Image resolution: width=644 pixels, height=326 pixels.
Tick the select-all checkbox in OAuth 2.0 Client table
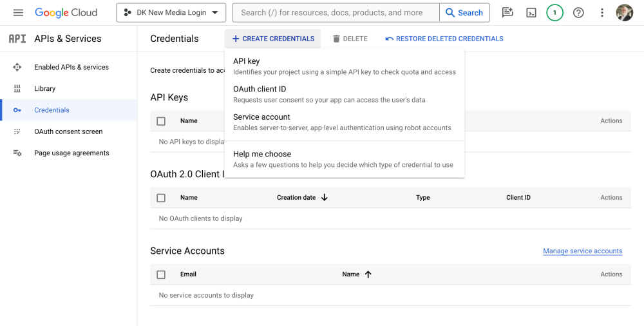tap(161, 198)
